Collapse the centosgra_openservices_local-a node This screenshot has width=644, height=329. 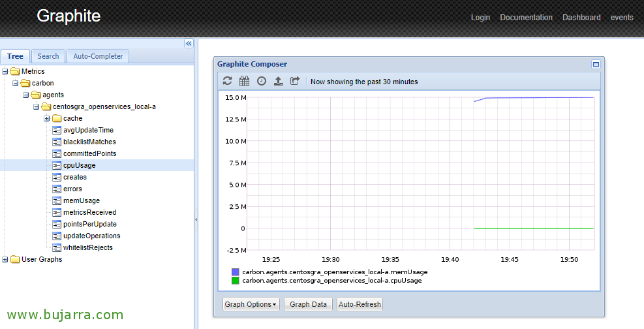(36, 107)
